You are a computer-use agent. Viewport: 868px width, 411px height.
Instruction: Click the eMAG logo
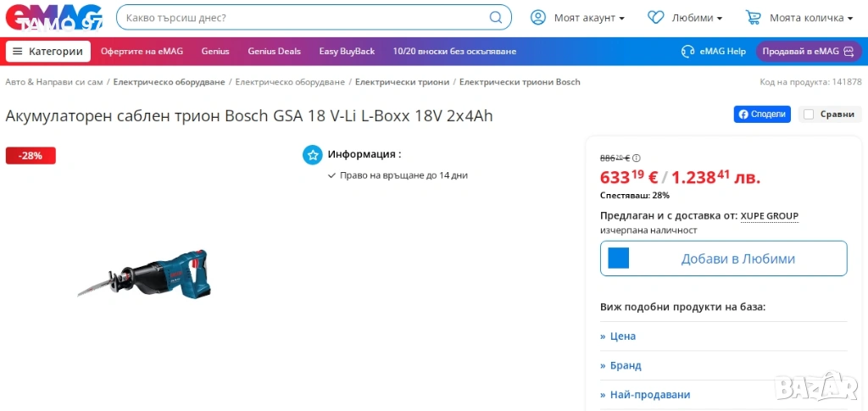(x=53, y=18)
